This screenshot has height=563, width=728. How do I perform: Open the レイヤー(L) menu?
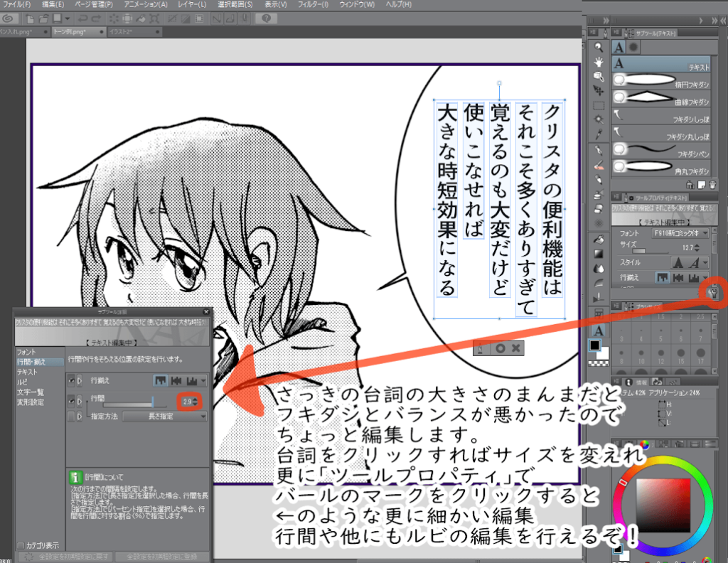192,4
